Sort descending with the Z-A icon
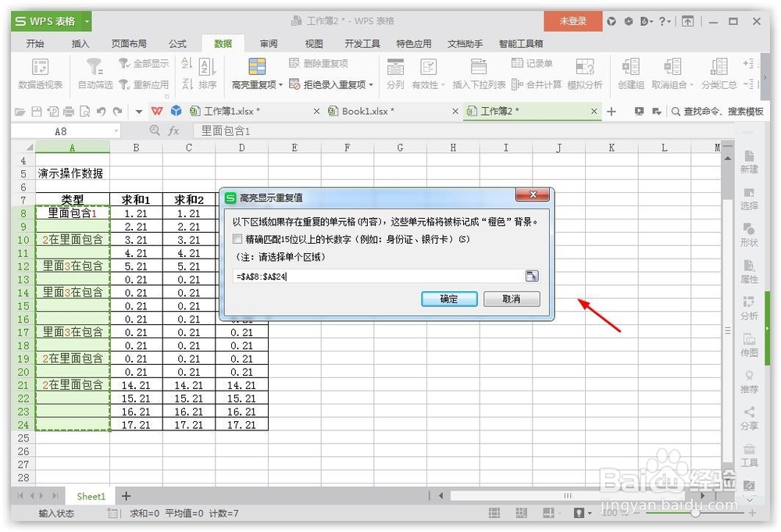 187,84
